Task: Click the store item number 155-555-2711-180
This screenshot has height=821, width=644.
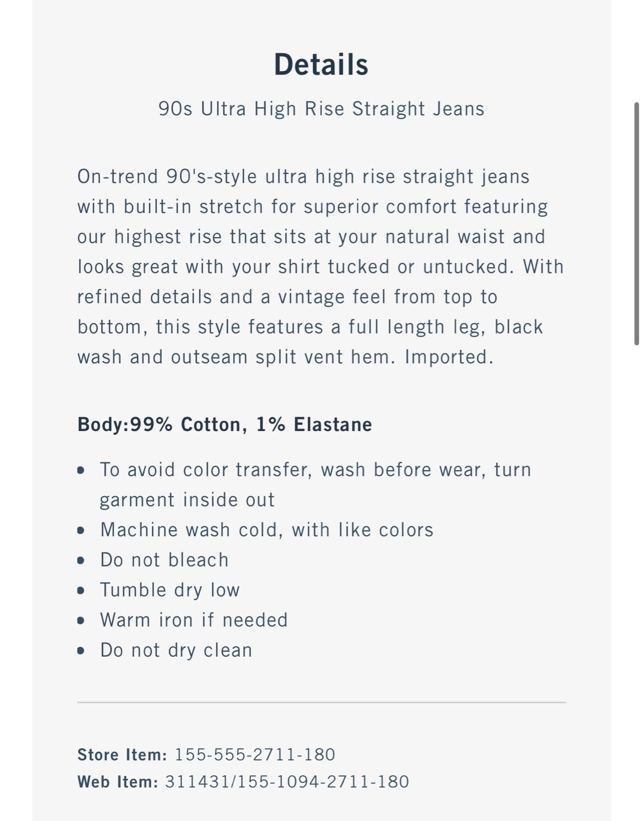Action: coord(255,754)
